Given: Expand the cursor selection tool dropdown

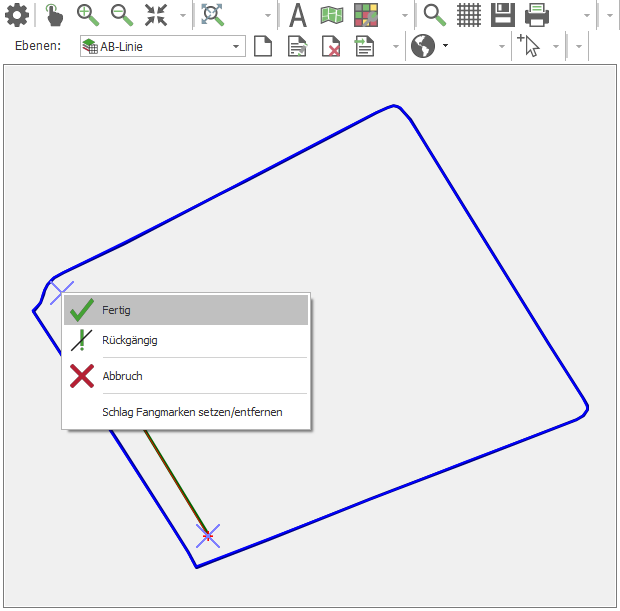Looking at the screenshot, I should [x=556, y=47].
